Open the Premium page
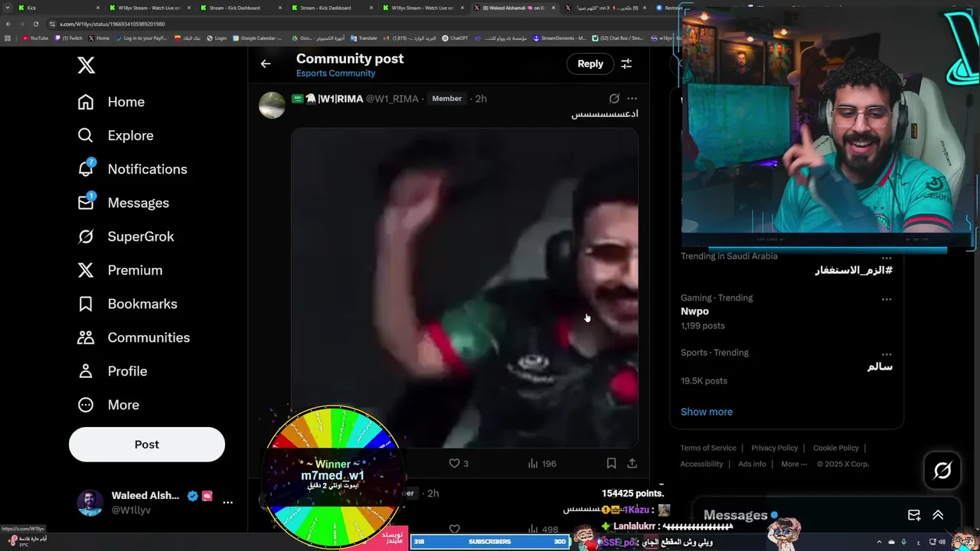 click(x=119, y=270)
